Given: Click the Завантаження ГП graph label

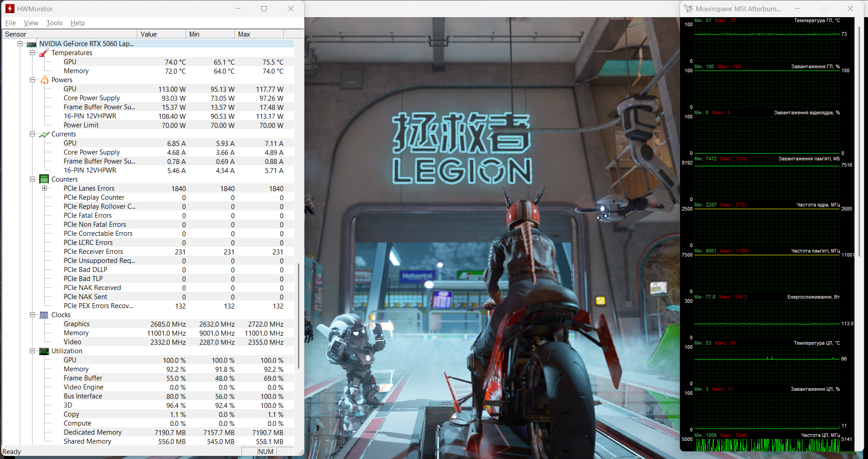Looking at the screenshot, I should tap(816, 66).
